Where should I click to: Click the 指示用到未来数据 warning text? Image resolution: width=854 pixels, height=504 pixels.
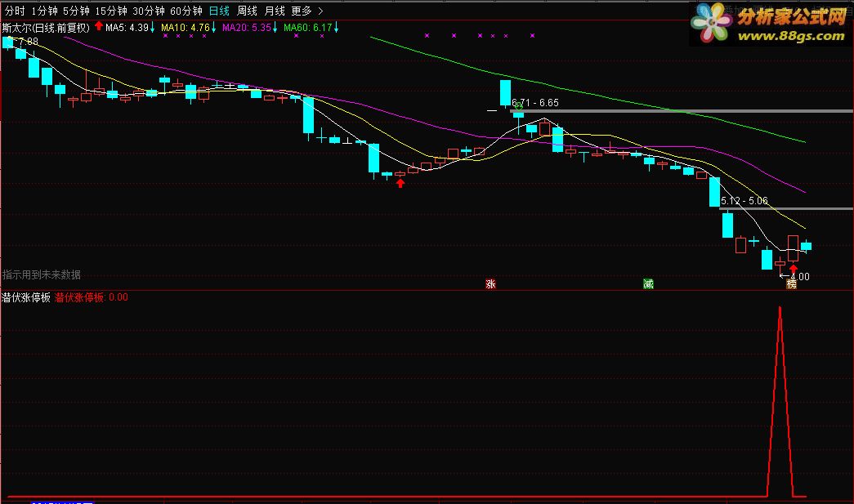(x=42, y=274)
